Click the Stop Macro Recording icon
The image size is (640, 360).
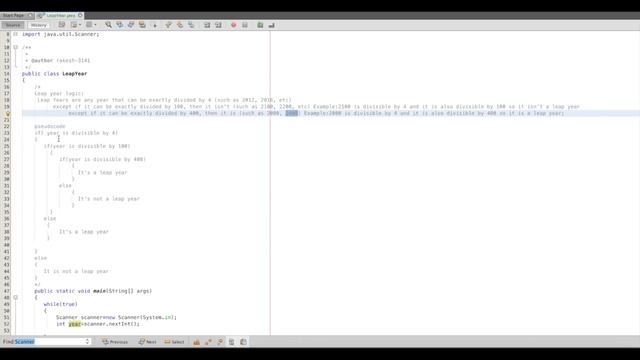click(x=245, y=25)
